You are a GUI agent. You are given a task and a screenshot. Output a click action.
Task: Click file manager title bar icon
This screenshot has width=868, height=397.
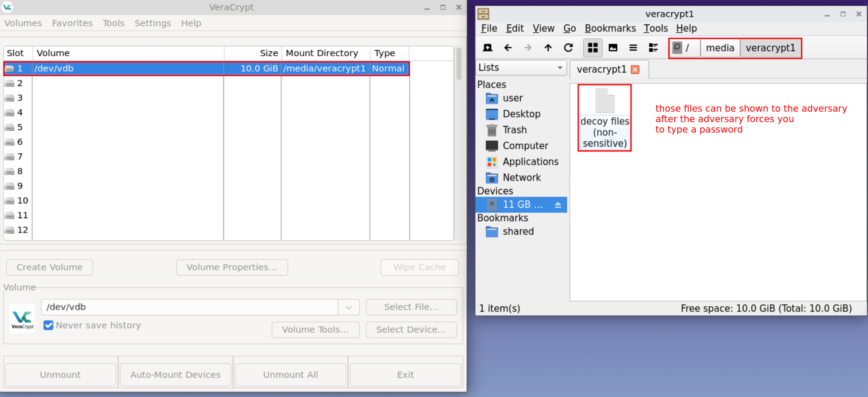click(483, 14)
